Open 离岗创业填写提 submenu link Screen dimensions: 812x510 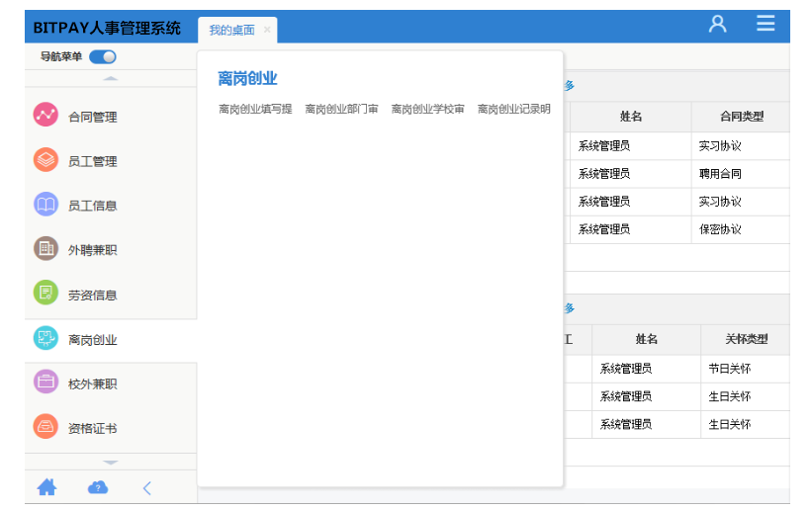(x=255, y=110)
